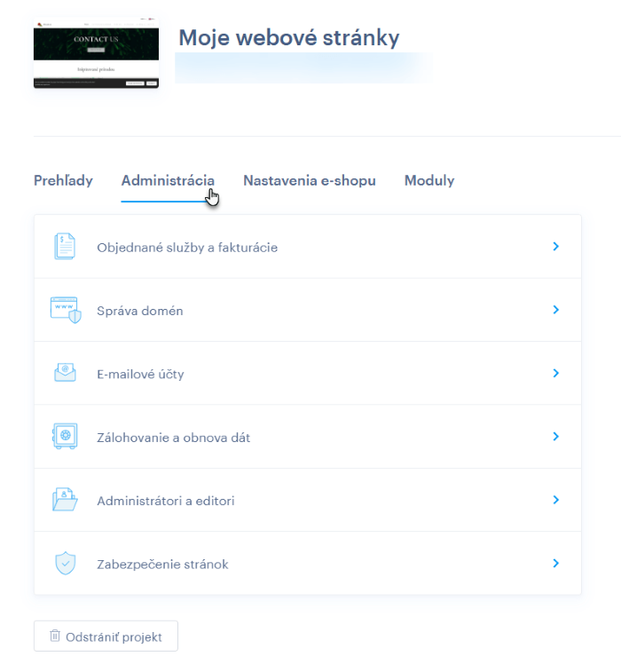This screenshot has height=672, width=621.
Task: Select the Administrácia tab
Action: pos(168,181)
